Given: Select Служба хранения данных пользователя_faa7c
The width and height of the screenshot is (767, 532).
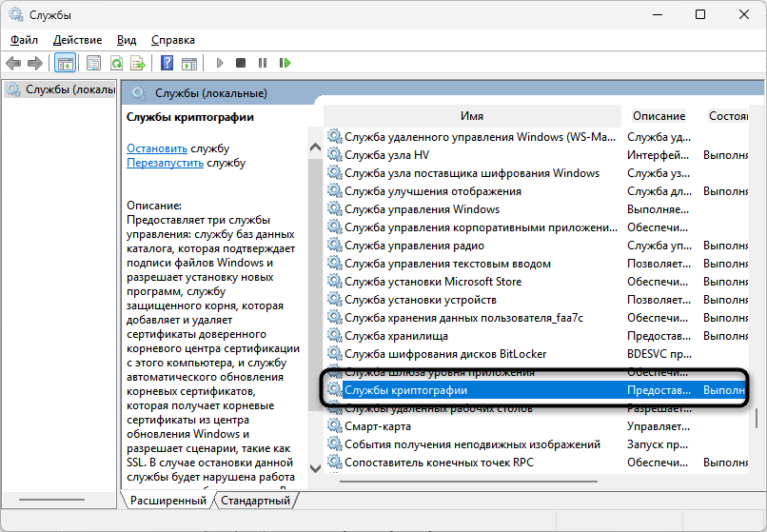Looking at the screenshot, I should point(463,318).
